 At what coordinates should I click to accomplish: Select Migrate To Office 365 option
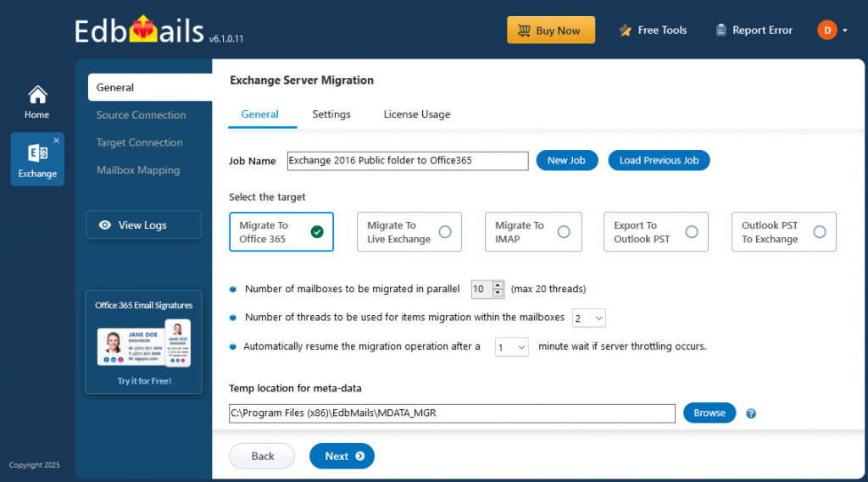[x=281, y=232]
